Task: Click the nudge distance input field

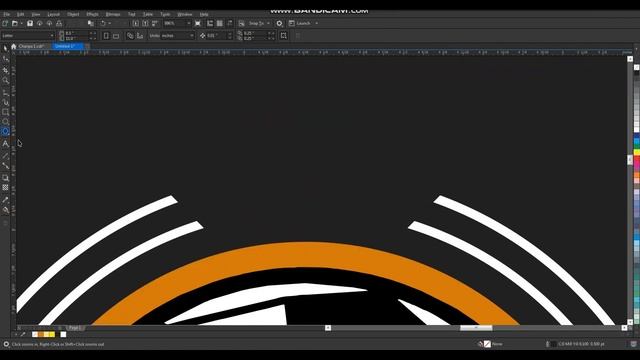Action: [x=216, y=36]
